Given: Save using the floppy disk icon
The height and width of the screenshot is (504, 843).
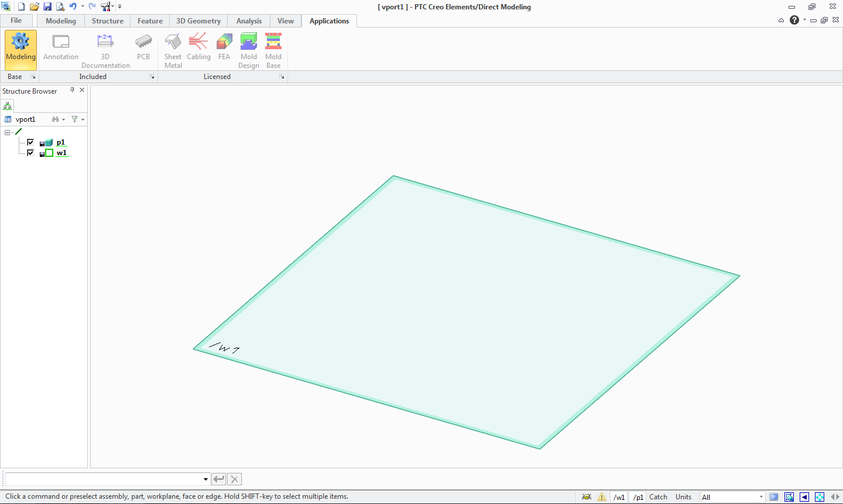Looking at the screenshot, I should coord(47,6).
